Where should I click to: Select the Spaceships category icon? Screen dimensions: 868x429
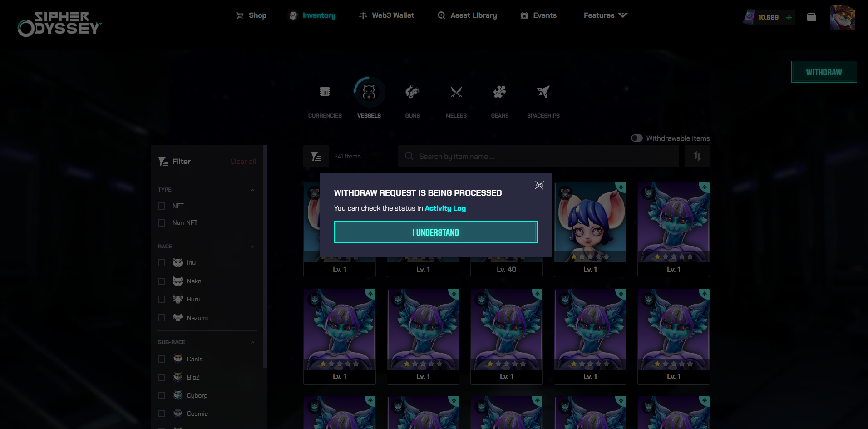[543, 92]
